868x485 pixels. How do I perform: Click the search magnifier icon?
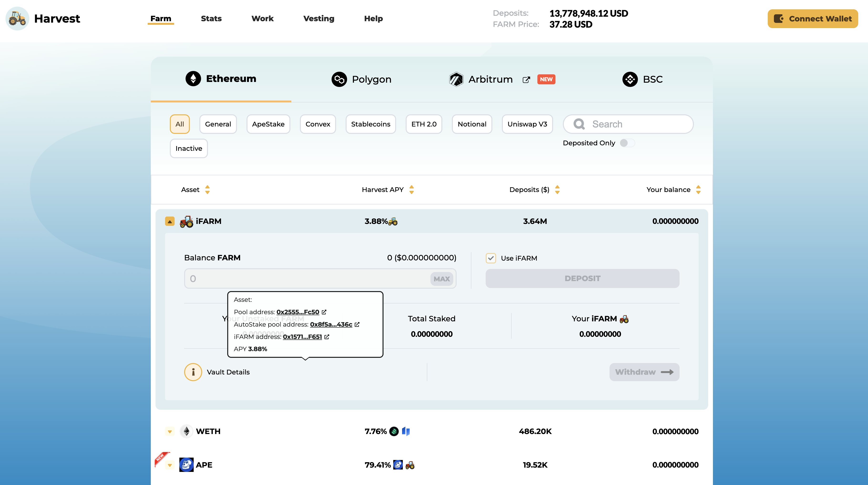pos(579,124)
